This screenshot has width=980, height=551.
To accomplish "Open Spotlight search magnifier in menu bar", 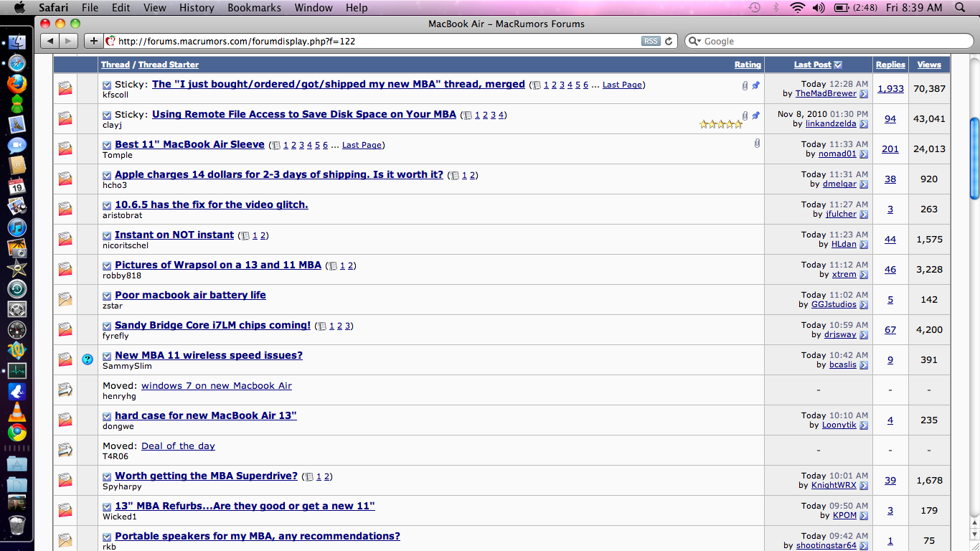I will [x=961, y=8].
